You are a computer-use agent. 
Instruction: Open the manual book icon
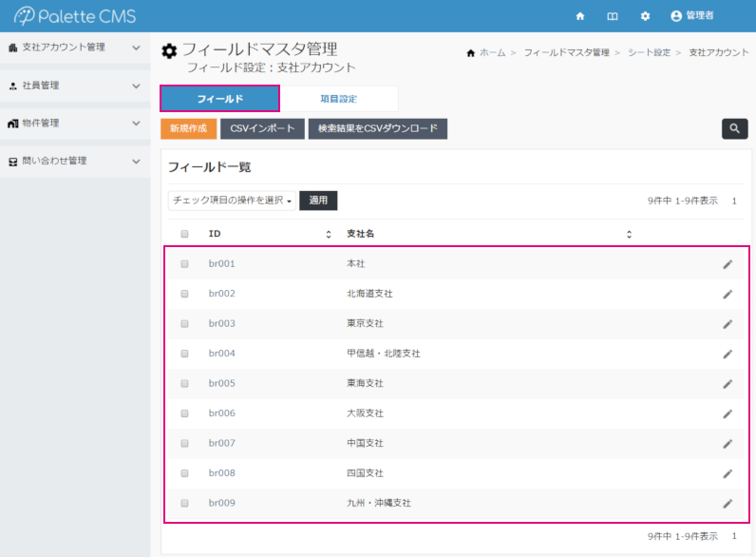613,16
